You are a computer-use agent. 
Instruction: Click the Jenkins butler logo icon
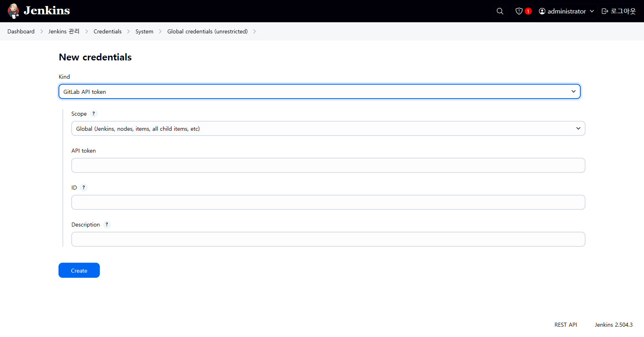[14, 11]
